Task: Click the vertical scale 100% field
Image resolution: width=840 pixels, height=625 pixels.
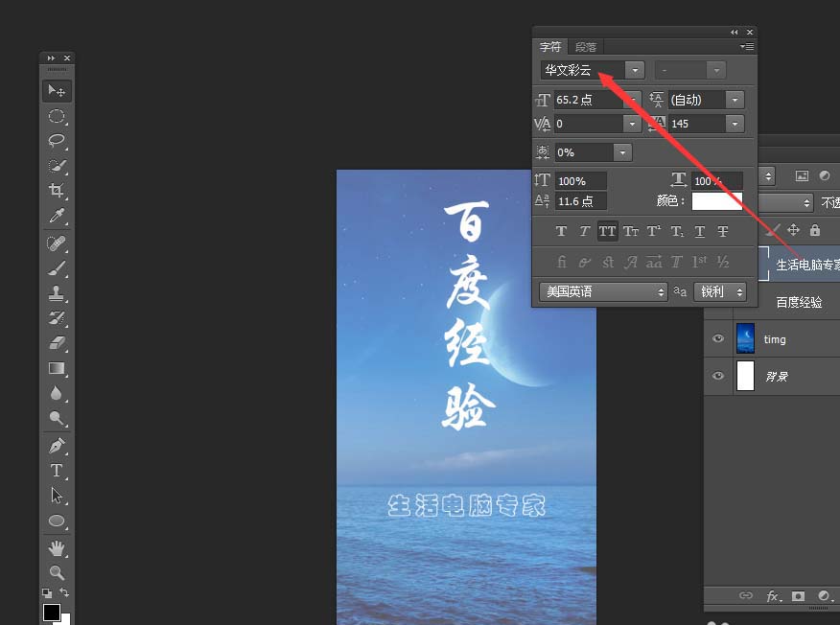Action: [581, 181]
